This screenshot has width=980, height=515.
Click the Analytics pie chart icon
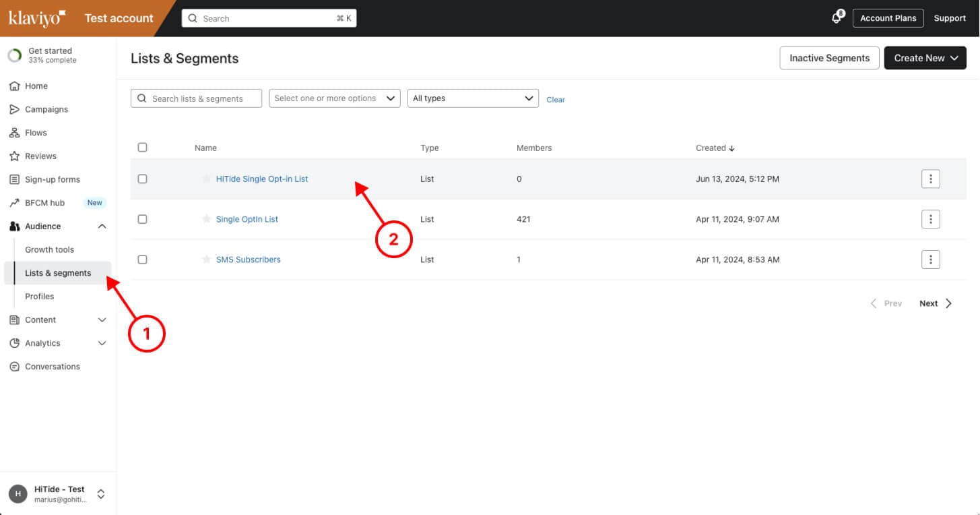pos(14,343)
